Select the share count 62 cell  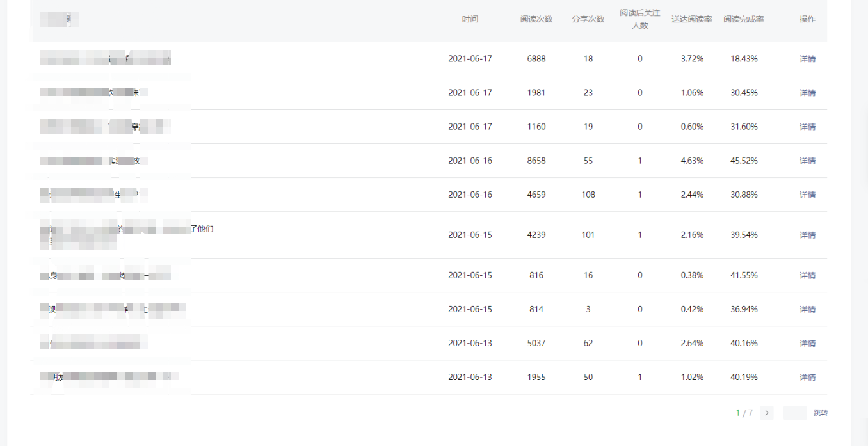[588, 343]
